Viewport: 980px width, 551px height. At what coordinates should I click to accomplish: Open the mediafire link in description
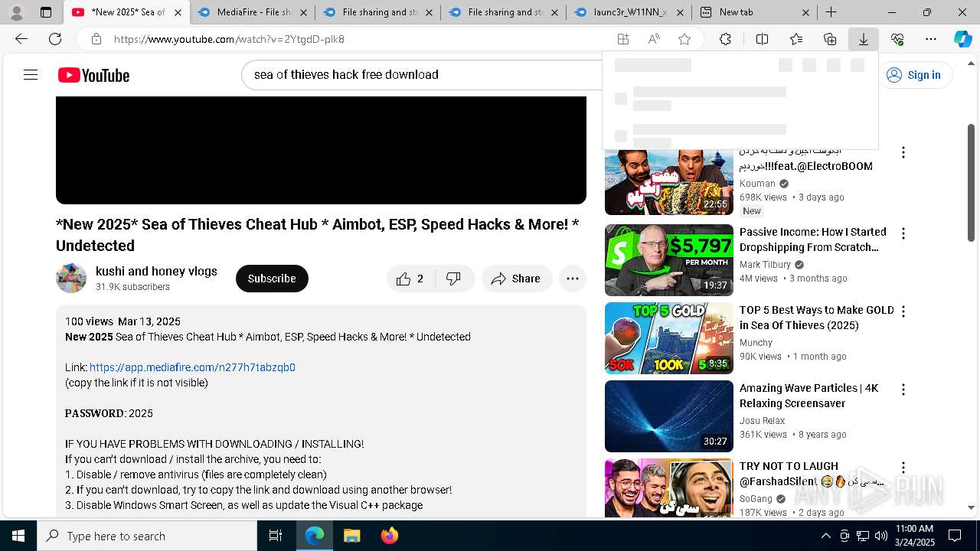192,367
